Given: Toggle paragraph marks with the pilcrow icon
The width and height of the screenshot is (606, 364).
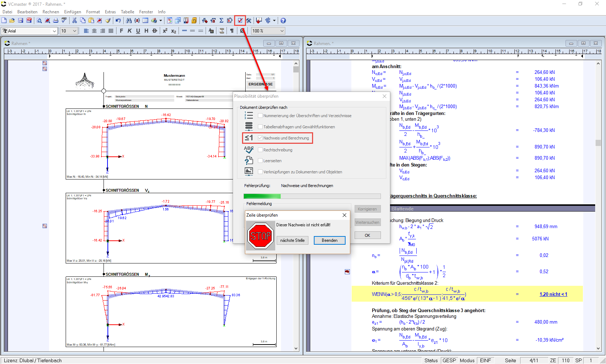Looking at the screenshot, I should point(232,31).
